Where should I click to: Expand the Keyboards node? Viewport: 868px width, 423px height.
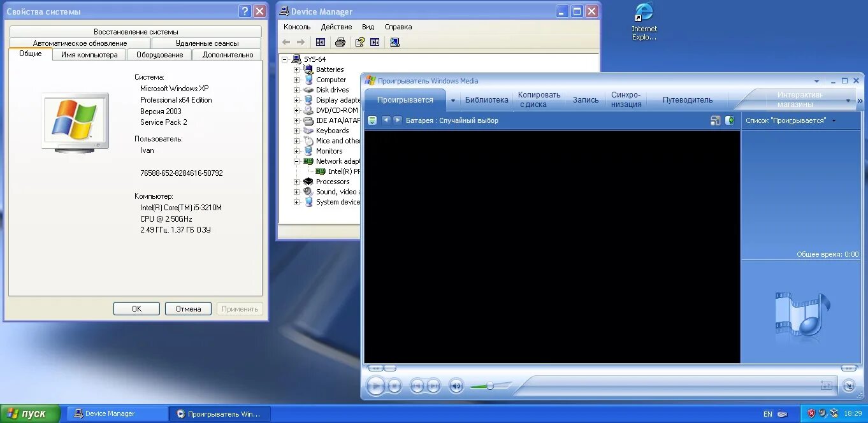pos(296,131)
